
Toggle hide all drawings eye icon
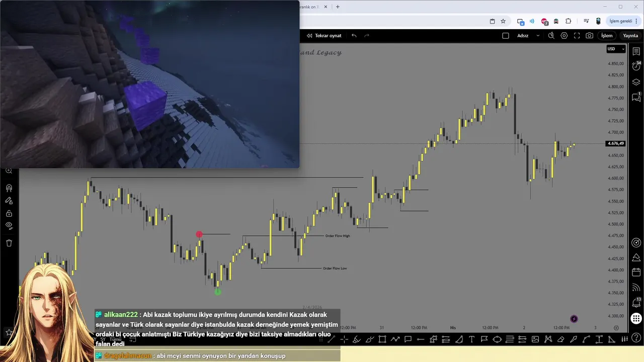(9, 226)
